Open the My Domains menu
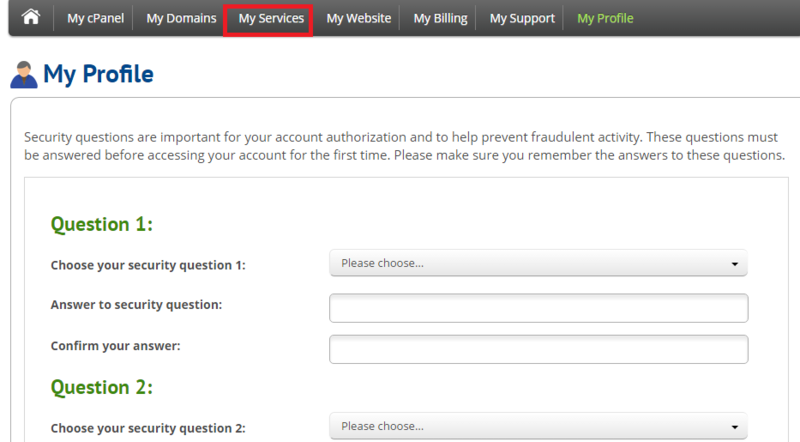Viewport: 800px width, 442px height. [181, 18]
